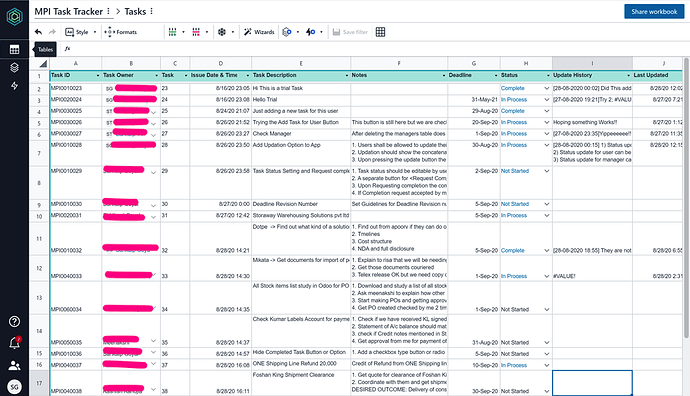Open the lightning bolt automations icon in sidebar
The height and width of the screenshot is (396, 690).
pyautogui.click(x=15, y=85)
